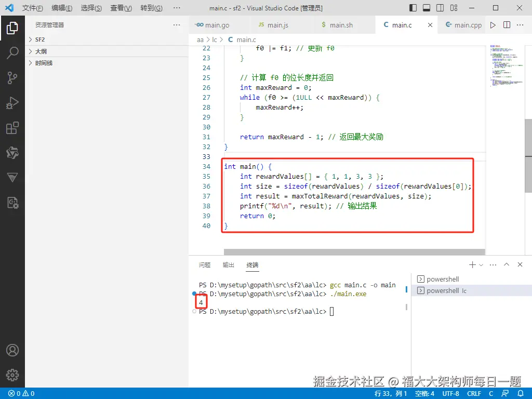The image size is (532, 399).
Task: Select the powershell lc terminal instance
Action: (471, 290)
